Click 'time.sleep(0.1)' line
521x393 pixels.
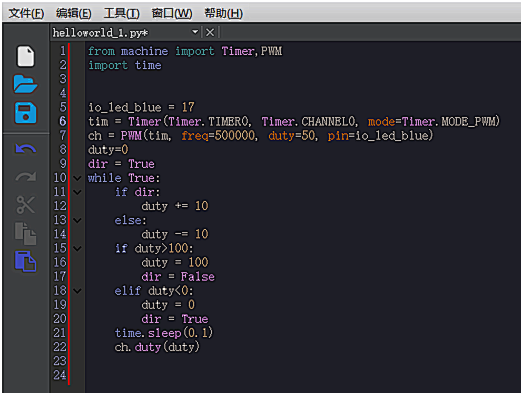(x=164, y=333)
